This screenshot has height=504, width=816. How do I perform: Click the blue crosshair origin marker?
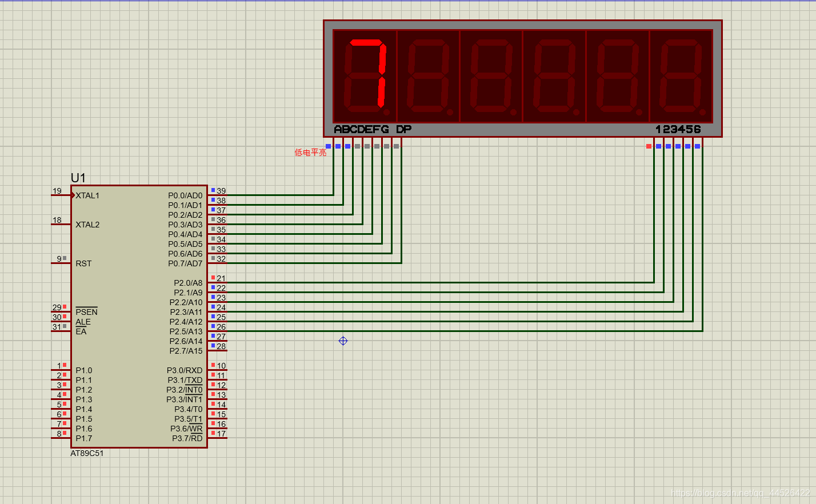pyautogui.click(x=343, y=341)
